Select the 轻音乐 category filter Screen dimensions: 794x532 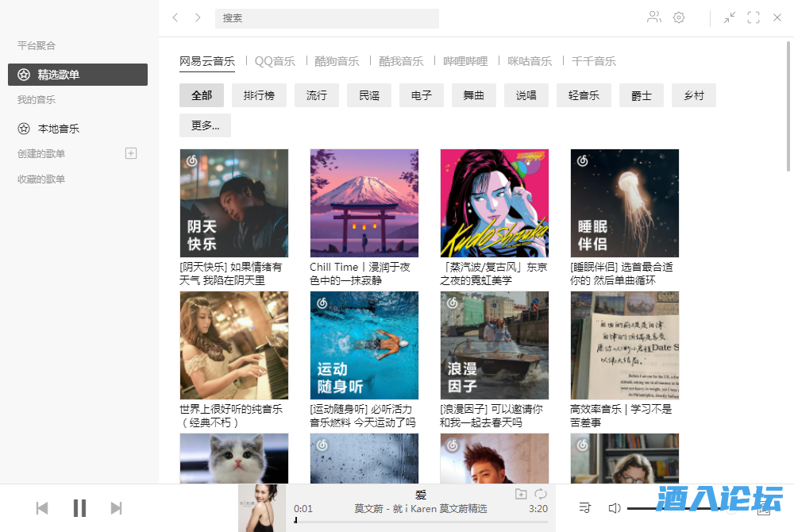tap(584, 95)
